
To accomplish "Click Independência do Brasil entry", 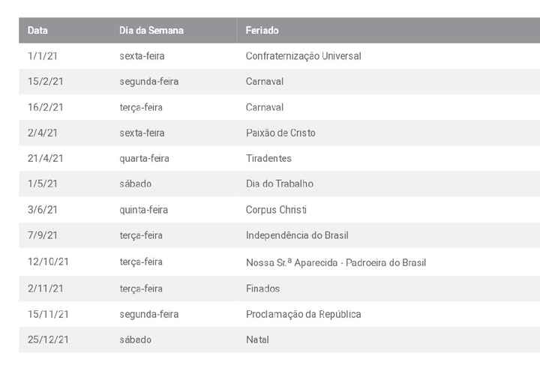I will pyautogui.click(x=297, y=235).
